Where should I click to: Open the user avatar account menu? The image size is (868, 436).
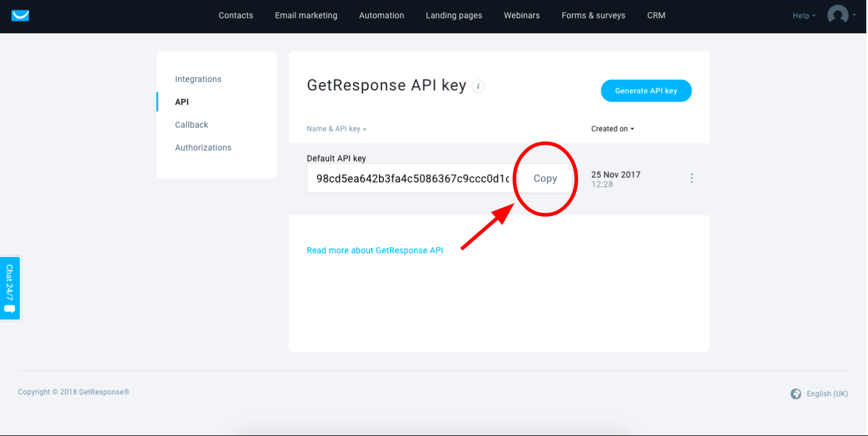coord(841,15)
